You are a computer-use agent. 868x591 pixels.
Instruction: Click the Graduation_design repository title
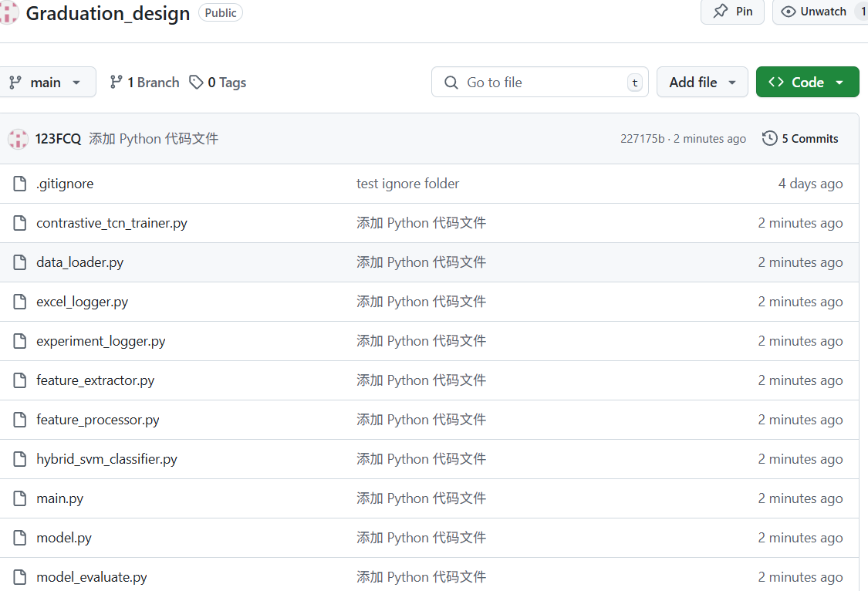tap(108, 12)
